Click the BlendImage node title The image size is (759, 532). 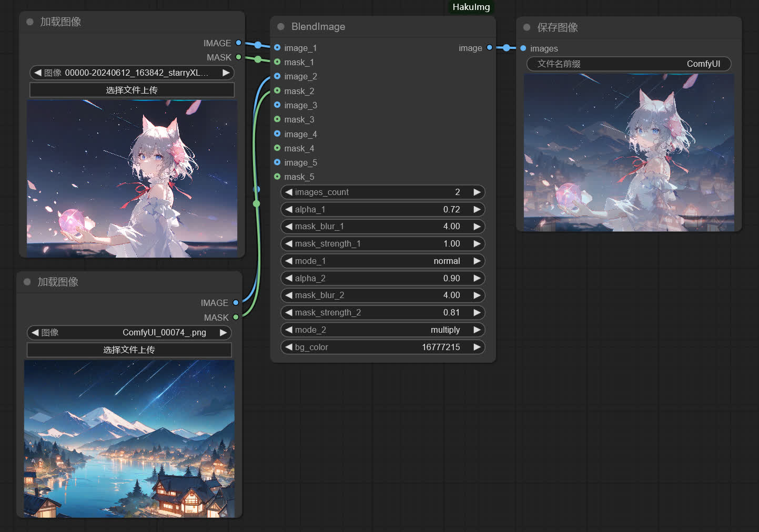tap(318, 26)
